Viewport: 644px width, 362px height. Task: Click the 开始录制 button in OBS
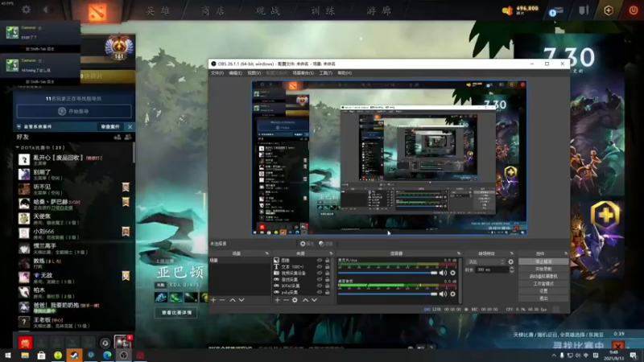pos(543,269)
